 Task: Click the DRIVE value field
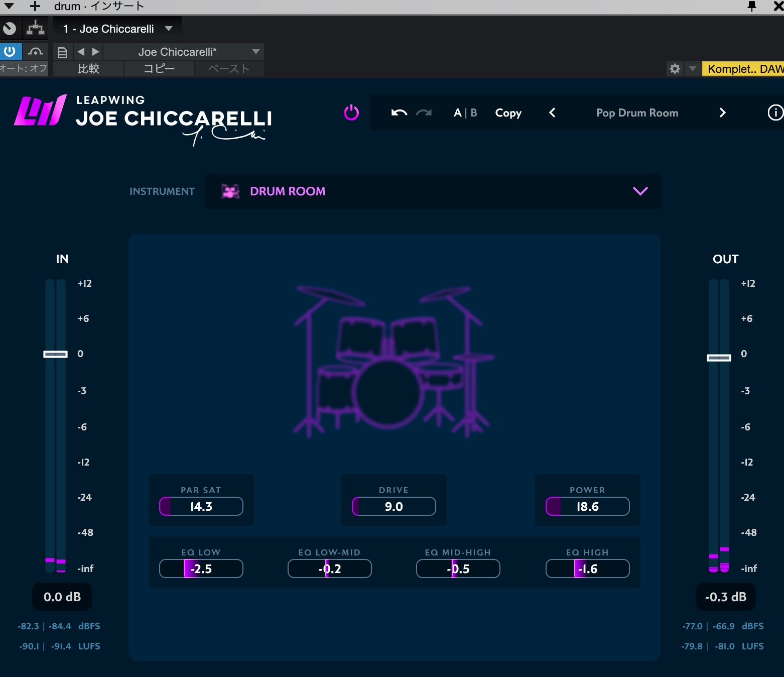(394, 506)
